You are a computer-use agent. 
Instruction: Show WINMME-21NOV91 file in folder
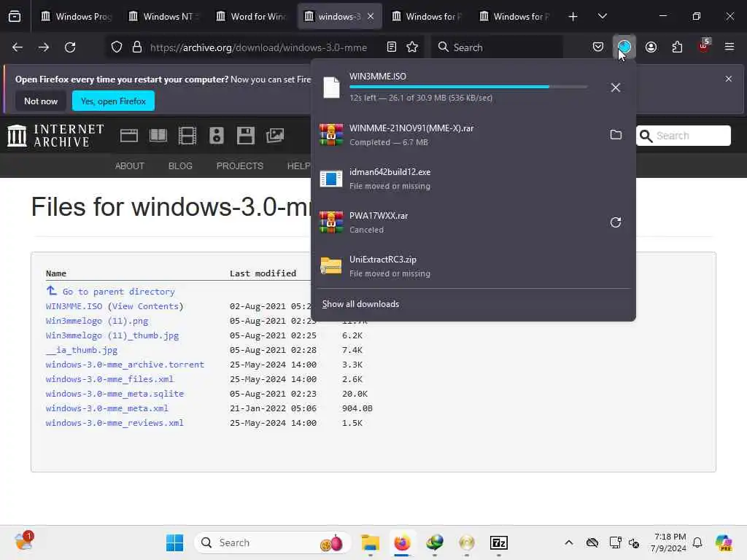(616, 135)
